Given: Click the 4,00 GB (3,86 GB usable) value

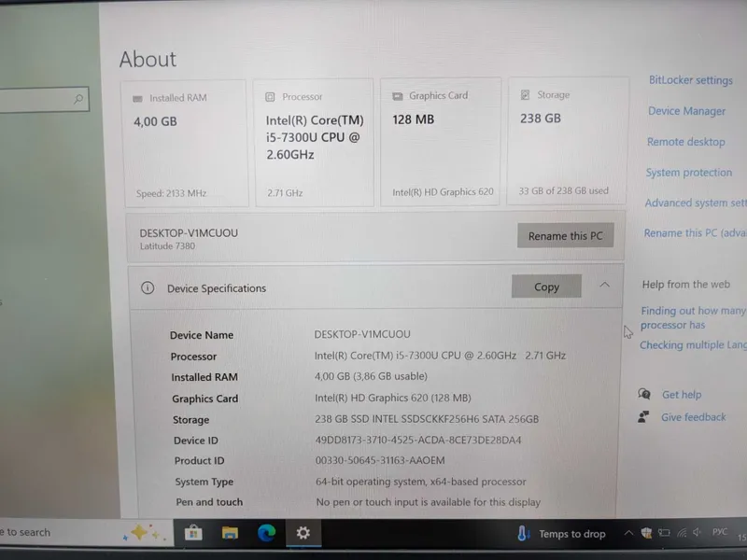Looking at the screenshot, I should tap(371, 376).
